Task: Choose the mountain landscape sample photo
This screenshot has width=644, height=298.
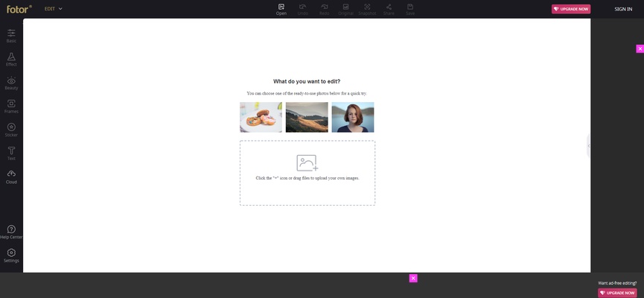Action: 307,117
